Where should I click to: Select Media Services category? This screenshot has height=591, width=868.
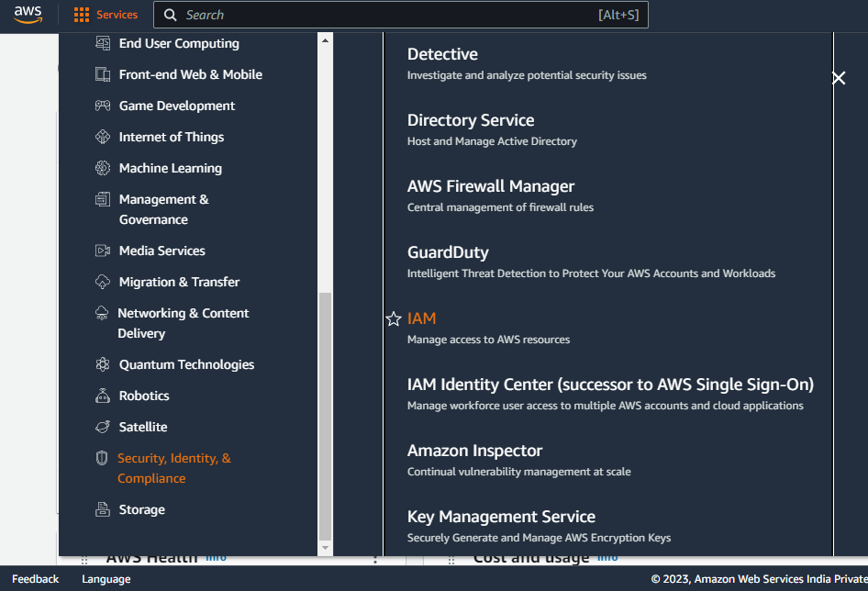click(x=161, y=251)
